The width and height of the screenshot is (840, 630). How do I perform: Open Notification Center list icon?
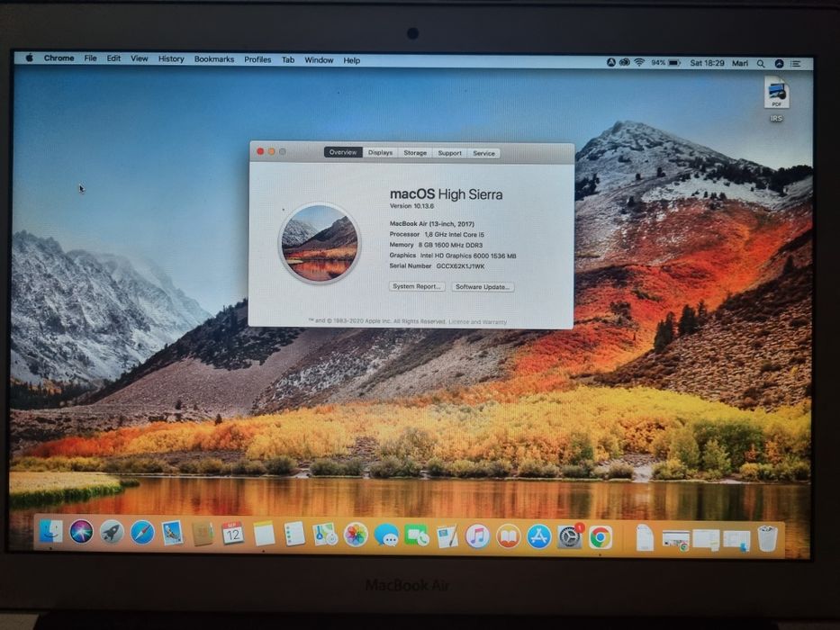point(796,64)
